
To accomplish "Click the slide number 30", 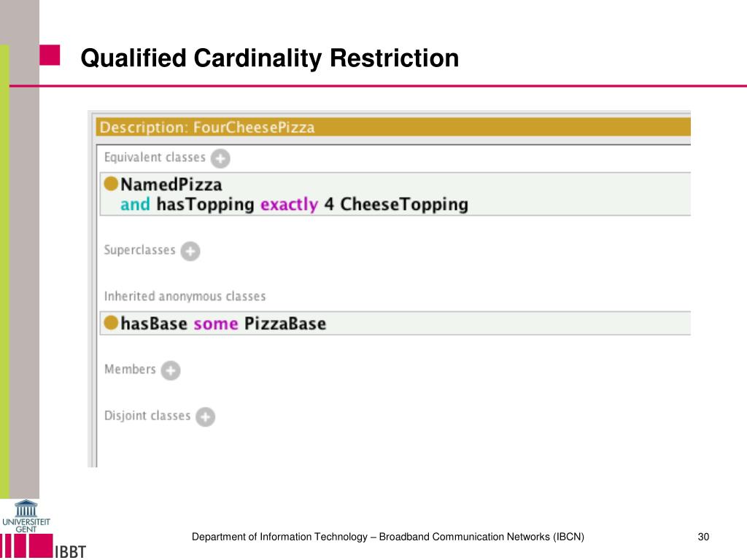I will [x=703, y=537].
